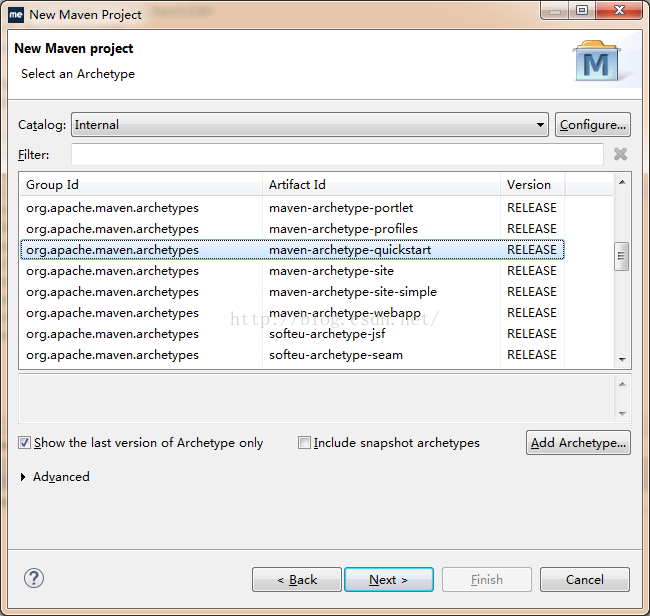Select maven-archetype-portlet row
Image resolution: width=650 pixels, height=616 pixels.
pyautogui.click(x=292, y=208)
